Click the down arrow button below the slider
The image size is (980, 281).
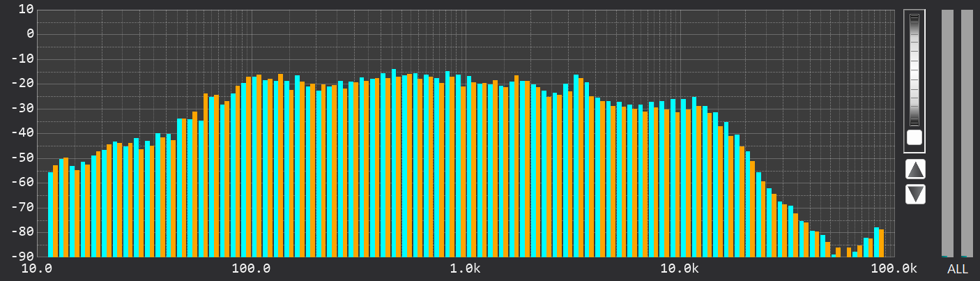point(915,195)
